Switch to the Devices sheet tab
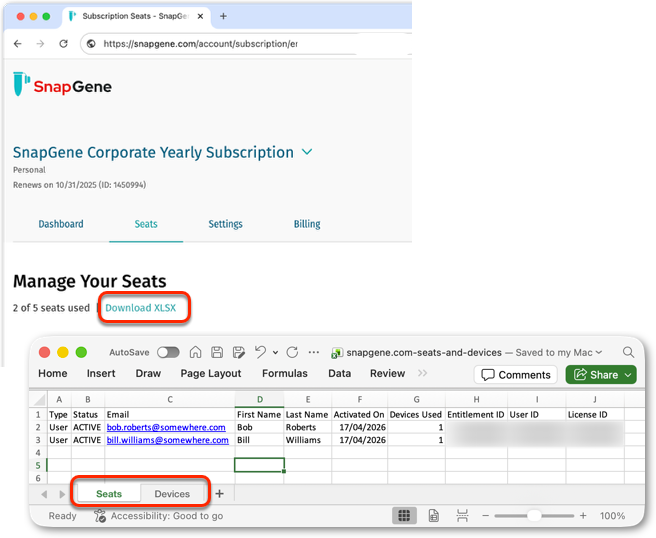The image size is (656, 538). point(172,494)
